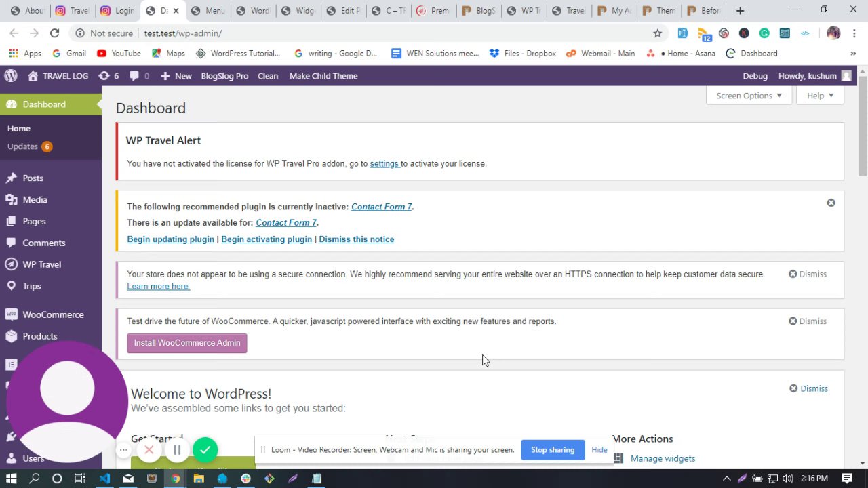This screenshot has width=868, height=488.
Task: Open Visual Studio Code from taskbar
Action: 104,479
